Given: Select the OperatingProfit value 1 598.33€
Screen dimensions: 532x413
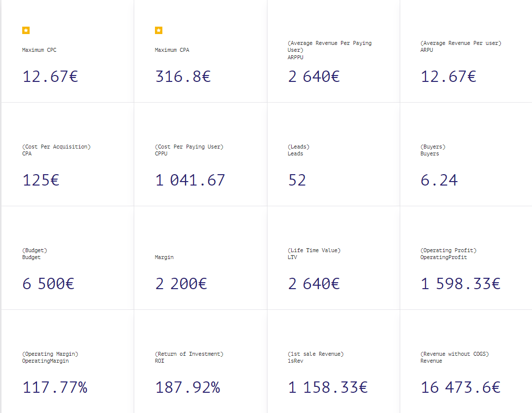Looking at the screenshot, I should (x=460, y=284).
